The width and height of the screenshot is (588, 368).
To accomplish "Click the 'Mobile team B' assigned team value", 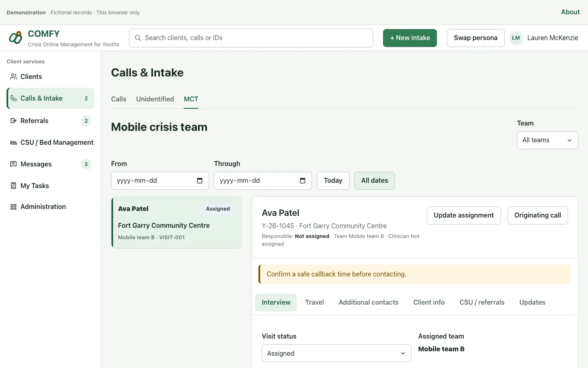I will point(441,349).
